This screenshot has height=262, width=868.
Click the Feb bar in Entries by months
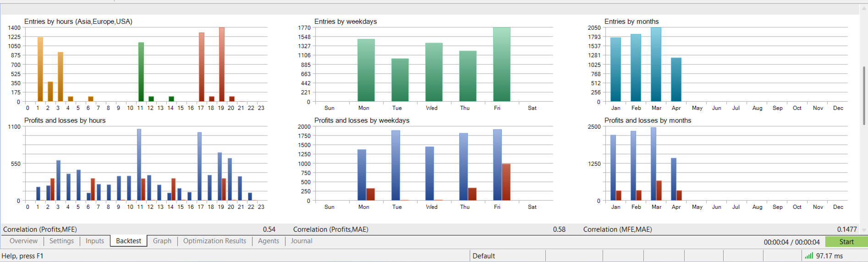click(x=636, y=68)
